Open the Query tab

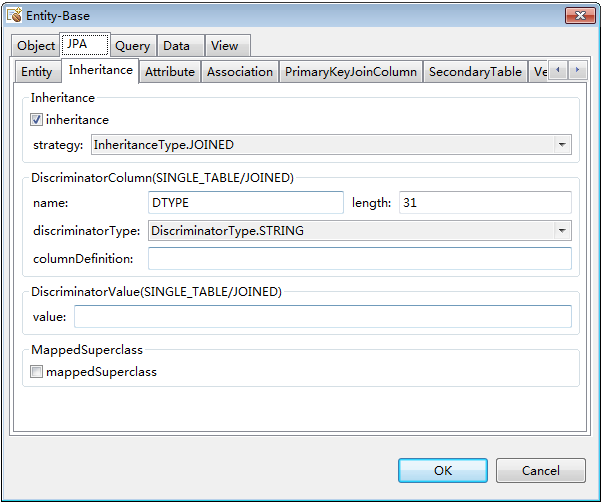(x=132, y=46)
